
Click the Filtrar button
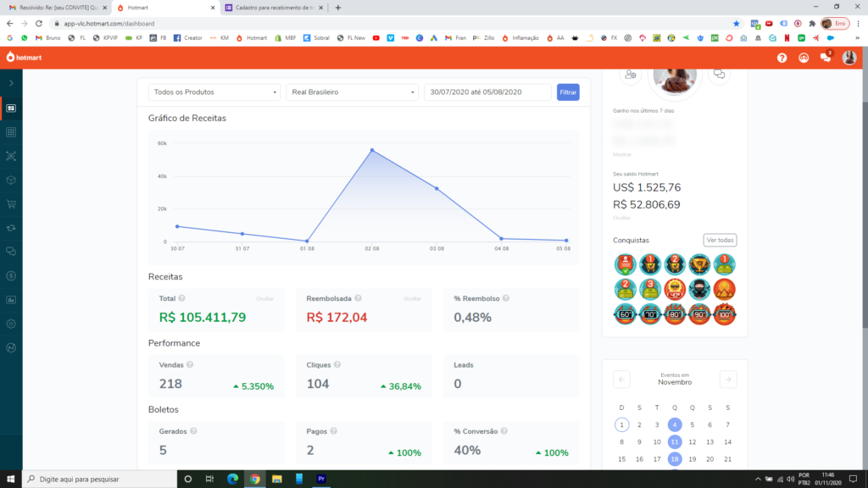pyautogui.click(x=568, y=92)
